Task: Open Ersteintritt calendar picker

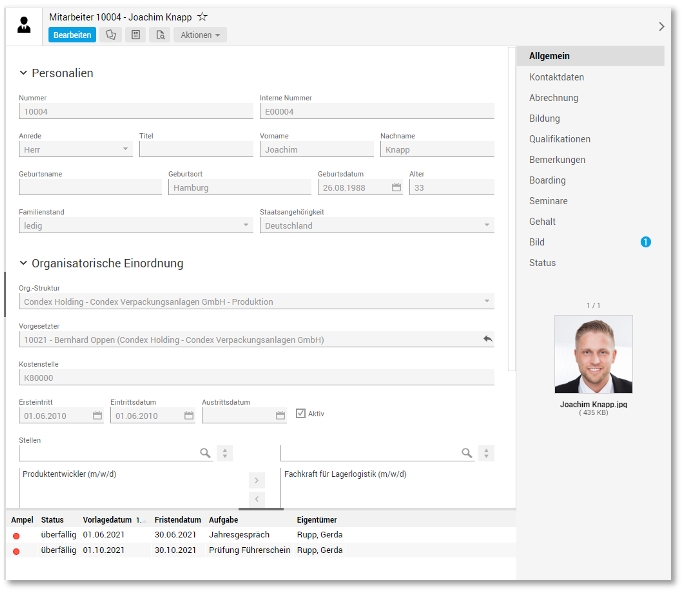Action: click(x=97, y=416)
